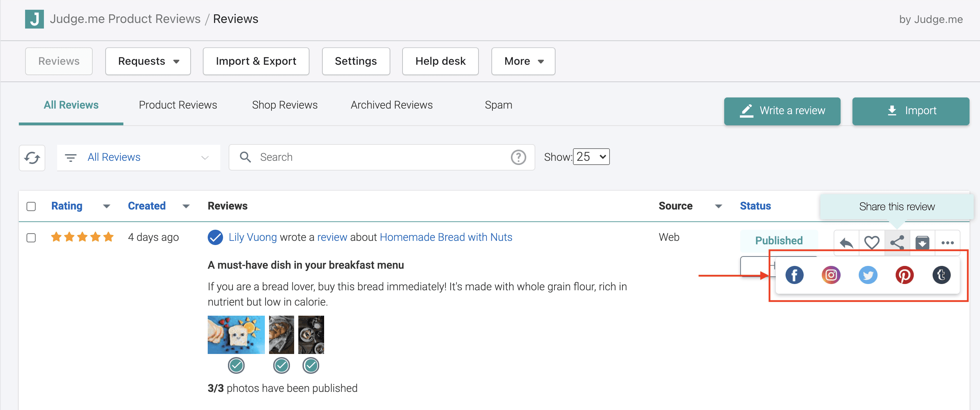Open the search help question icon
This screenshot has width=980, height=410.
coord(518,157)
